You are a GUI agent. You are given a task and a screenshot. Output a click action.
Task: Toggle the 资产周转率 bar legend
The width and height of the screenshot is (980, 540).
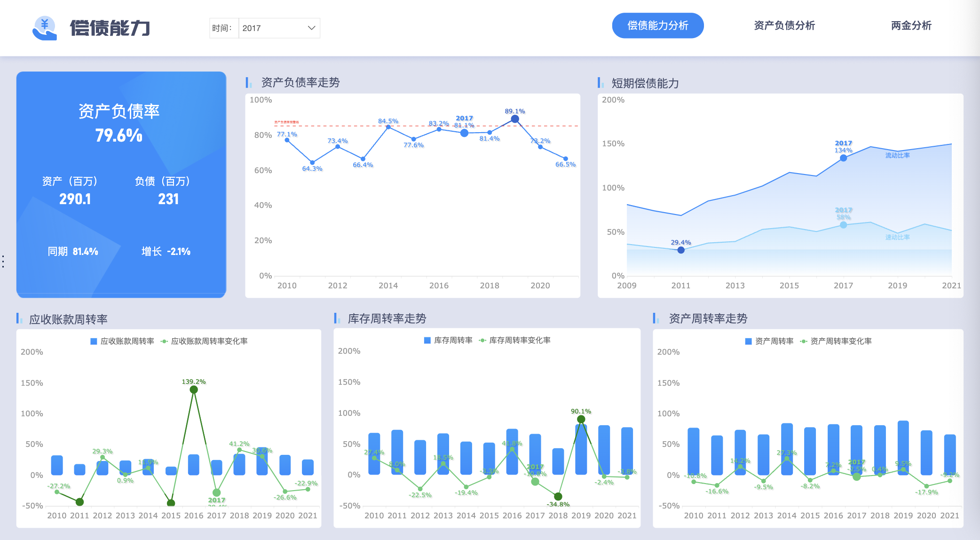[769, 341]
